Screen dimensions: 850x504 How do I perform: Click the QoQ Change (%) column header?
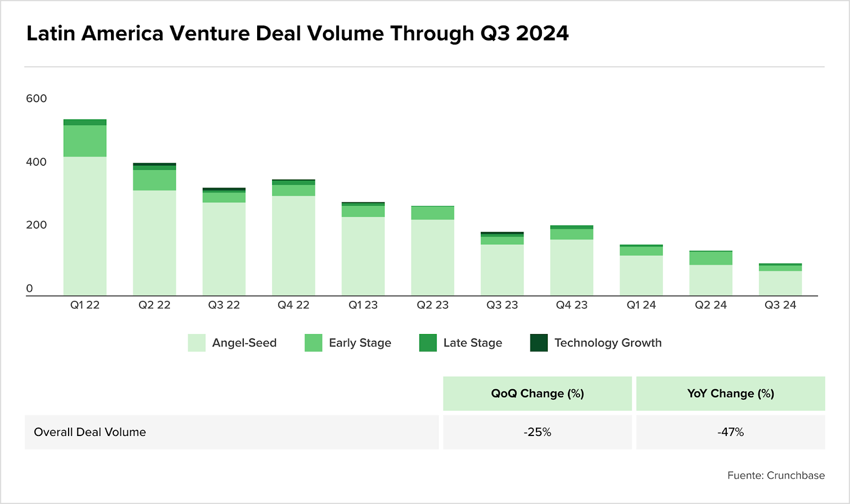tap(537, 394)
